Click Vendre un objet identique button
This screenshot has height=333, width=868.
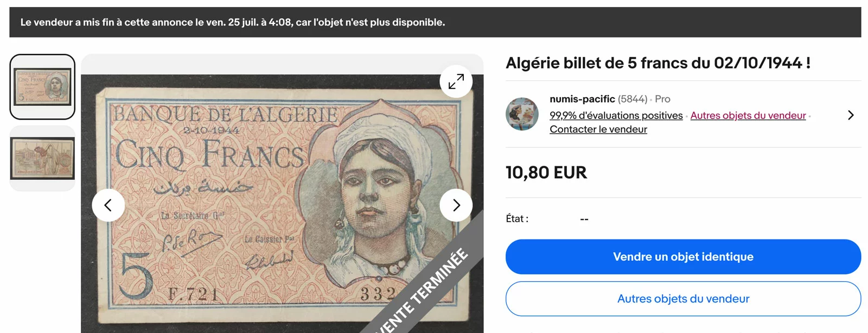683,257
